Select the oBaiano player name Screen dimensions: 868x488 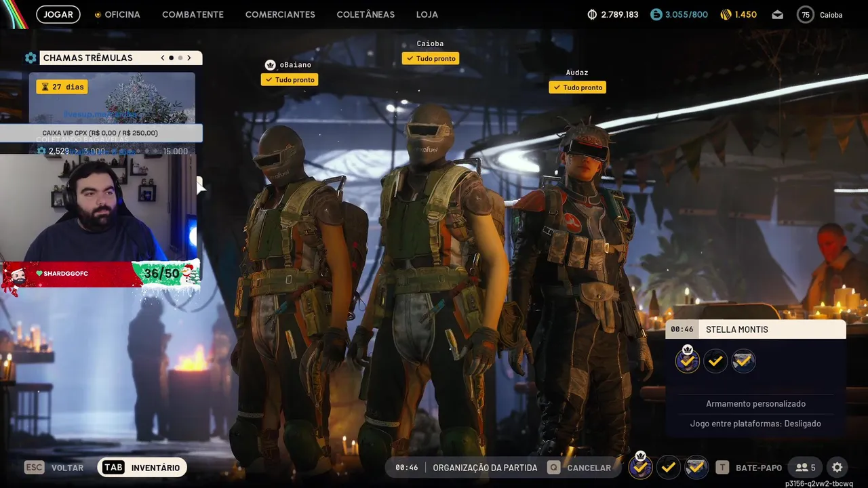pos(295,65)
